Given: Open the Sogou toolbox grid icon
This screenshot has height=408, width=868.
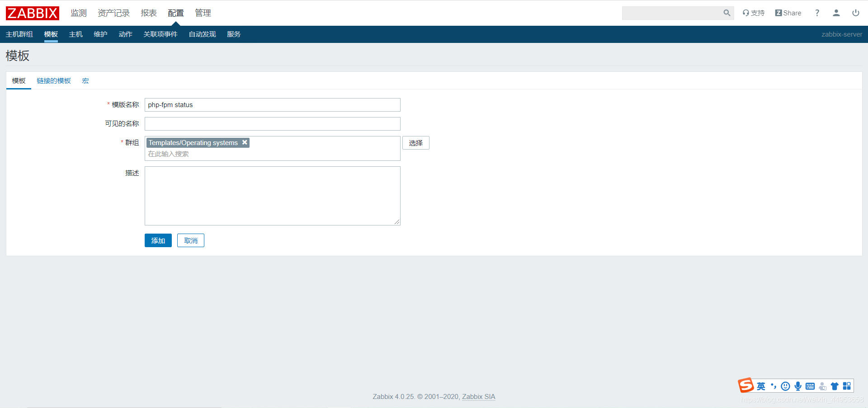Looking at the screenshot, I should (x=847, y=386).
